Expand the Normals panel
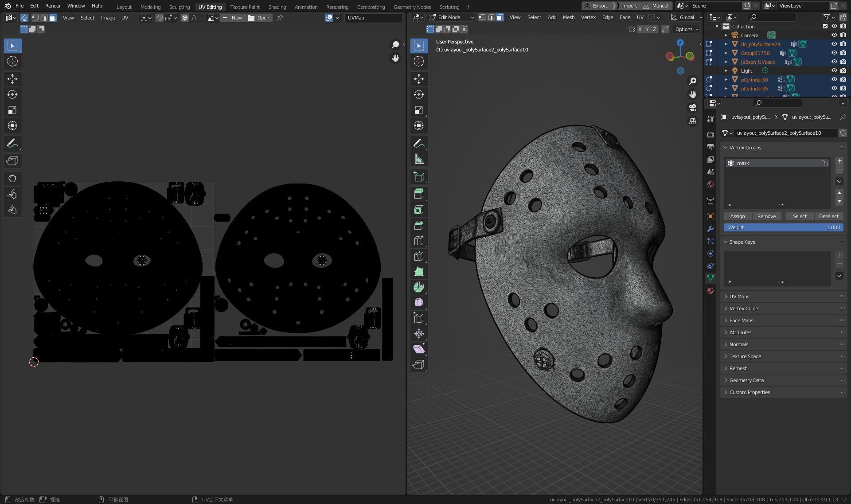 (739, 344)
